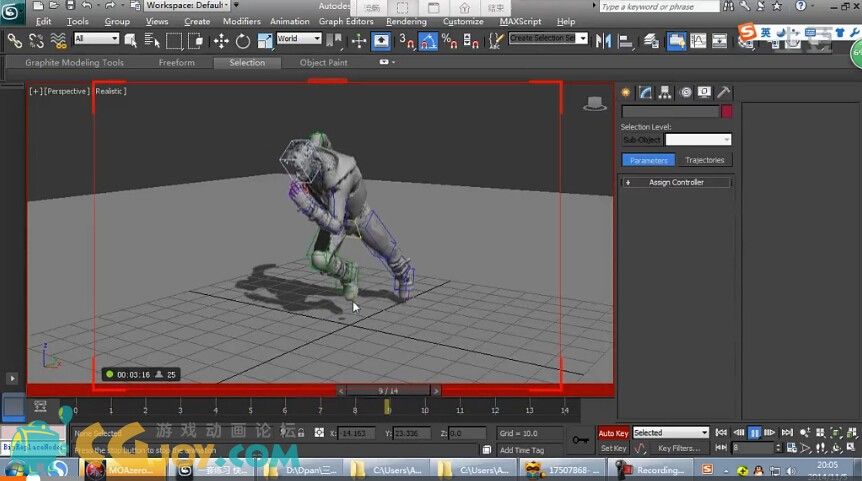The width and height of the screenshot is (862, 481).
Task: Open the MAXScript menu
Action: [520, 21]
